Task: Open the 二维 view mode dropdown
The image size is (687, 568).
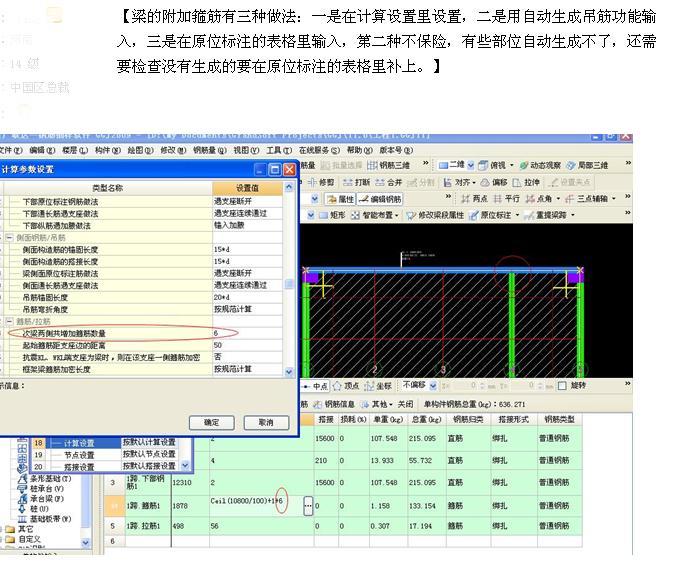Action: (x=471, y=165)
